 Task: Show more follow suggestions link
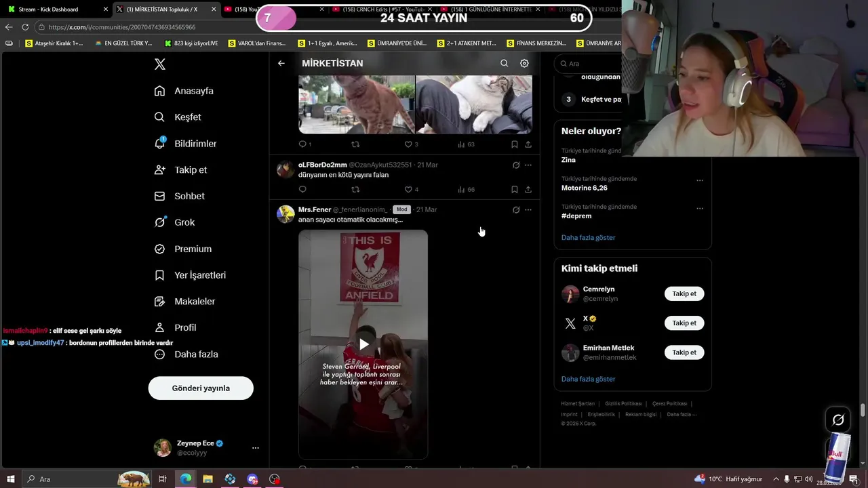pyautogui.click(x=588, y=380)
